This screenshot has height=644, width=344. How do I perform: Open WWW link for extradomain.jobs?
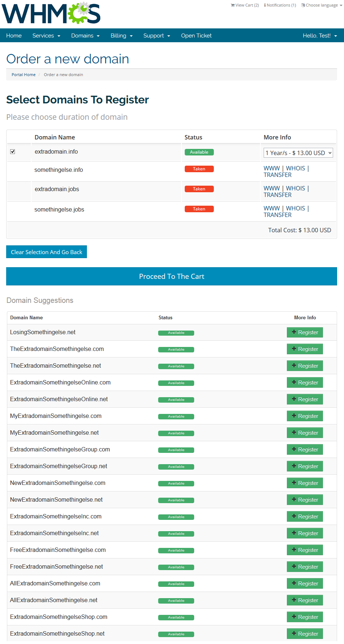click(x=272, y=188)
